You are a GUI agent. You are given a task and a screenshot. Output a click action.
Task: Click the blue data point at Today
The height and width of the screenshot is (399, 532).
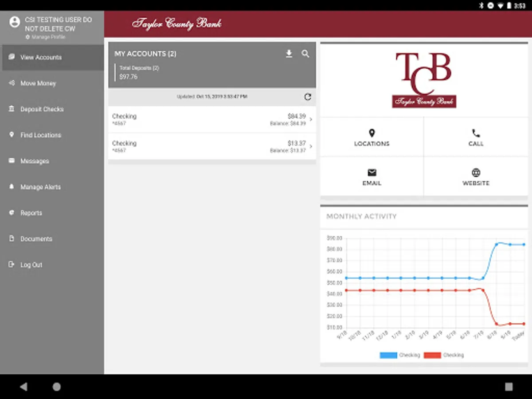(524, 244)
